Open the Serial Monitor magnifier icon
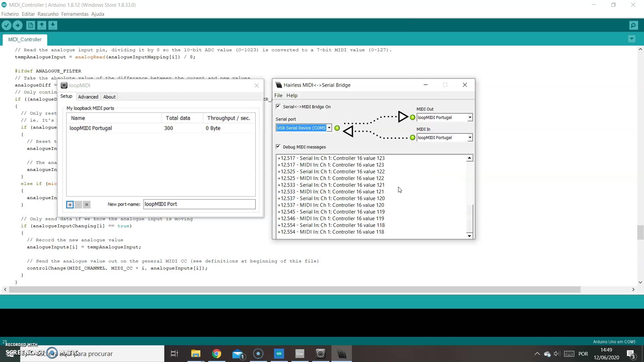 click(x=633, y=25)
